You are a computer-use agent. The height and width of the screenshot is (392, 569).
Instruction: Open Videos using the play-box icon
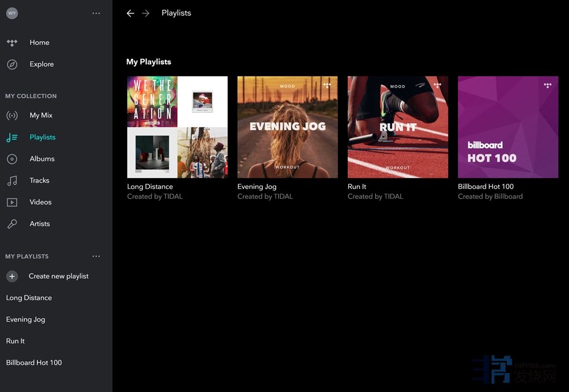coord(12,202)
